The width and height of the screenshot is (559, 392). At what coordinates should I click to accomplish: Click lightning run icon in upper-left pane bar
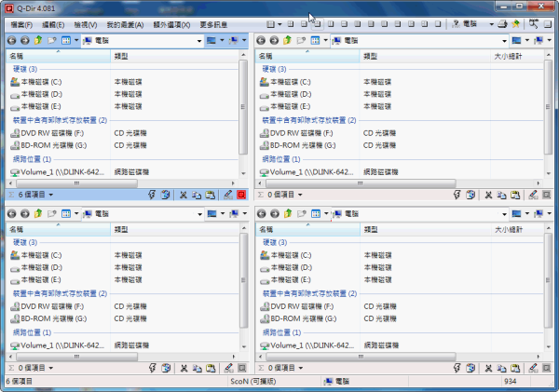[x=152, y=195]
